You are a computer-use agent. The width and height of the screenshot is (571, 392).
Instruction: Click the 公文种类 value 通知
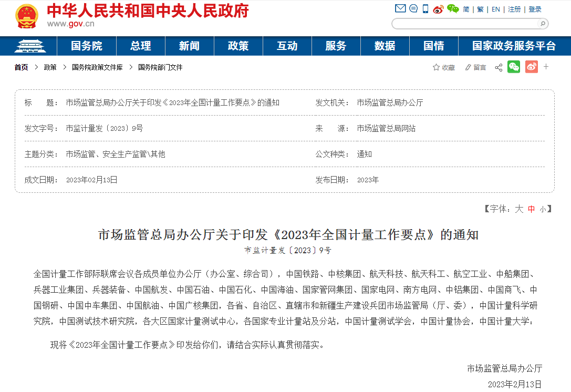pos(364,154)
